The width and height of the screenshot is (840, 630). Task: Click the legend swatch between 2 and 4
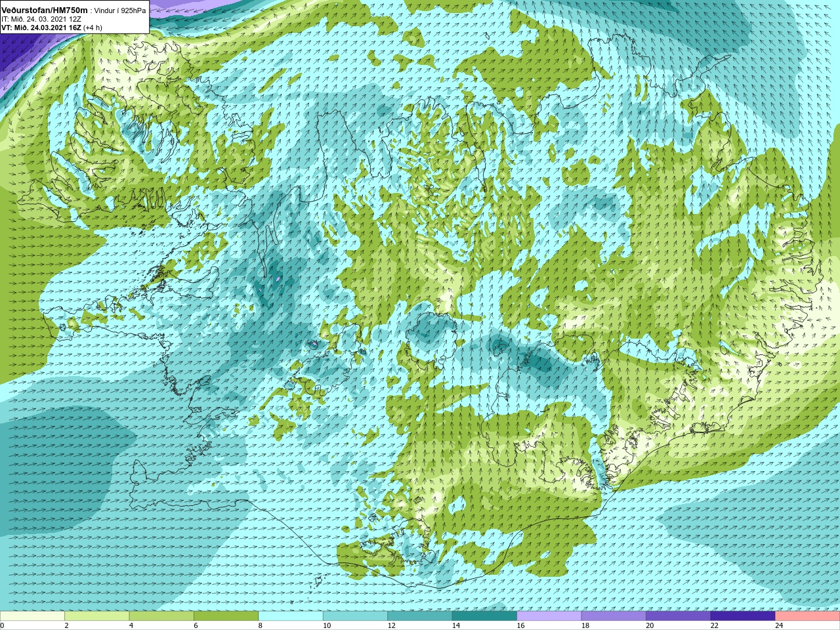click(x=97, y=616)
